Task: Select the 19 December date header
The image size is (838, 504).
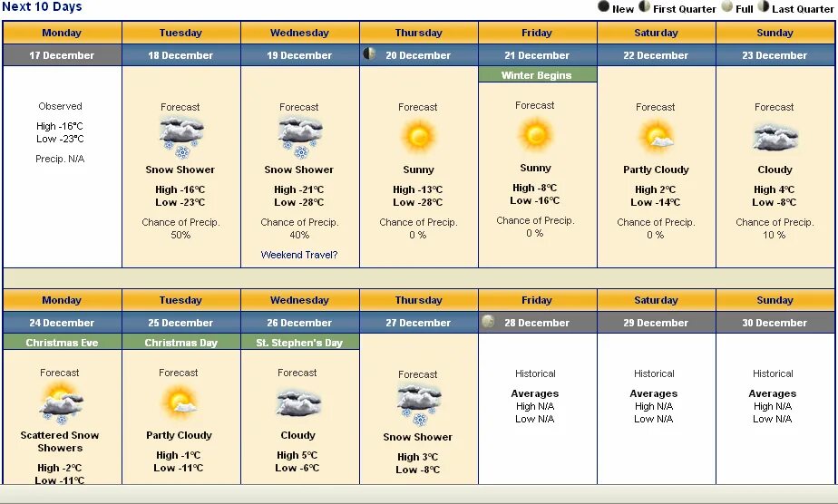Action: tap(300, 55)
